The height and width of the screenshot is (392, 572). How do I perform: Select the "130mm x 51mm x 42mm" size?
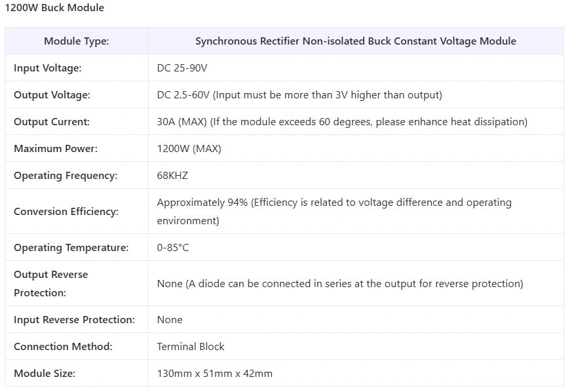[x=215, y=374]
